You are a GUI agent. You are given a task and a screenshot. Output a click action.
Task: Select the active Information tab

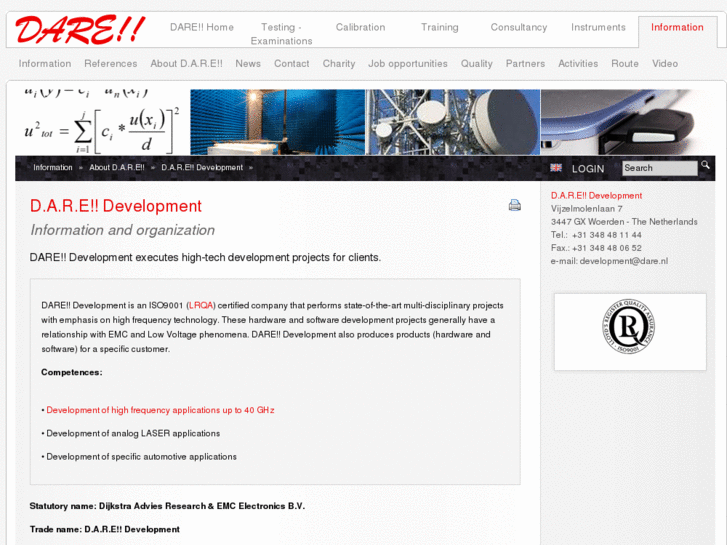[677, 27]
